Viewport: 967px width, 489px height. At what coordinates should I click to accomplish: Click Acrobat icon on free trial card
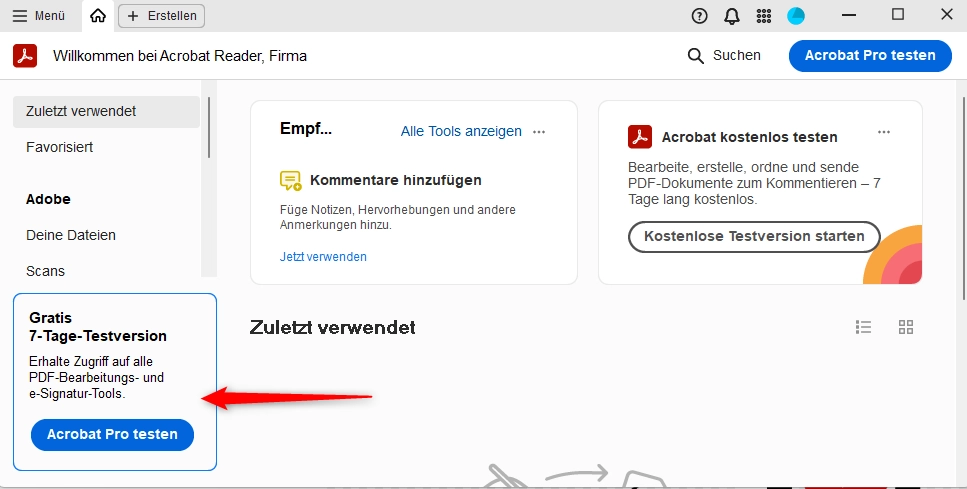coord(640,137)
